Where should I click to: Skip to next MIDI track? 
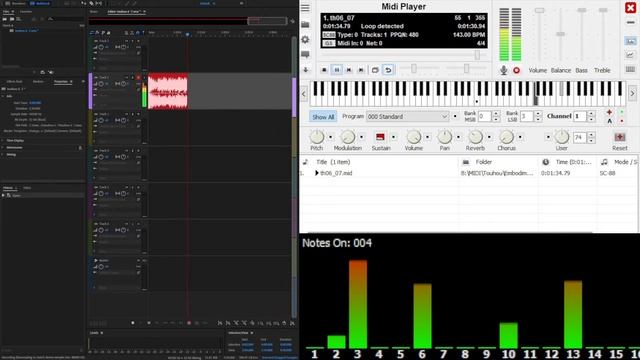click(x=361, y=70)
